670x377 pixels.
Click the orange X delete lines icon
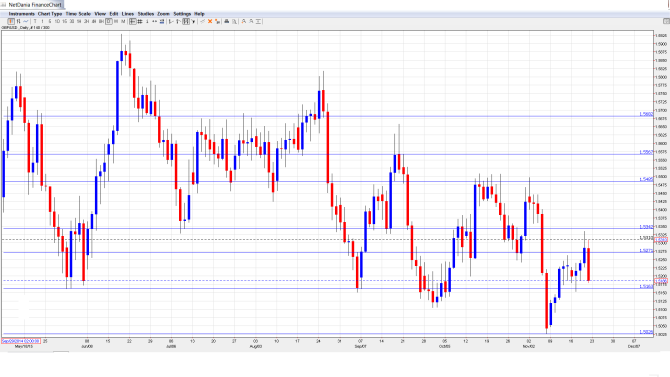210,21
